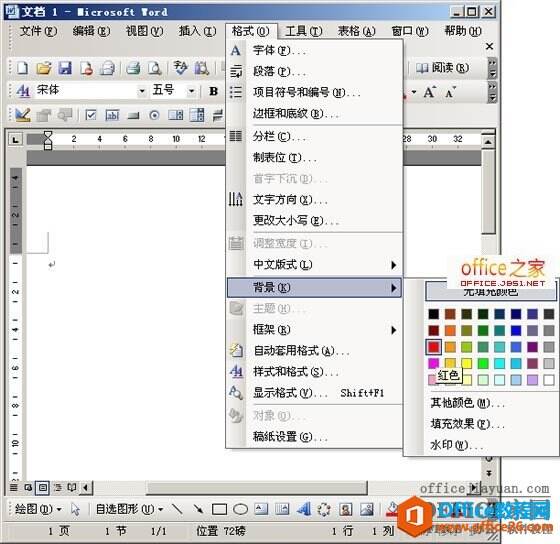The image size is (560, 544).
Task: Click the Design Mode icon in Control Toolbox
Action: click(23, 115)
